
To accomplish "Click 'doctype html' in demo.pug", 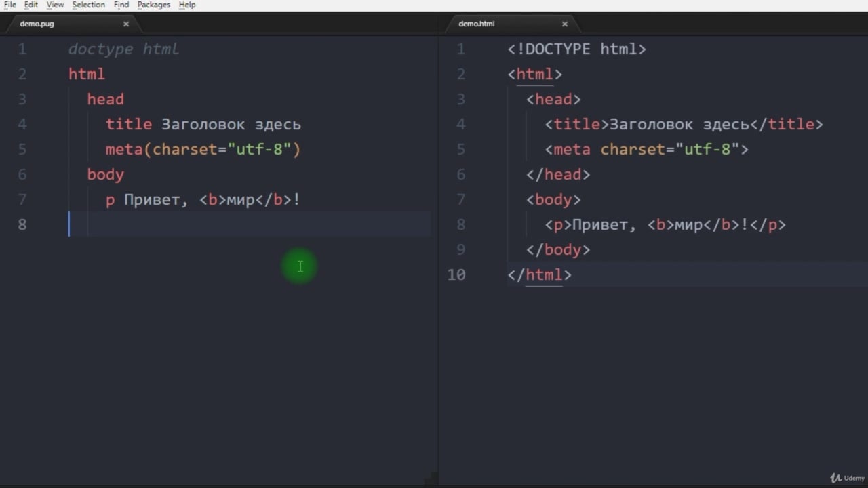I will point(123,49).
